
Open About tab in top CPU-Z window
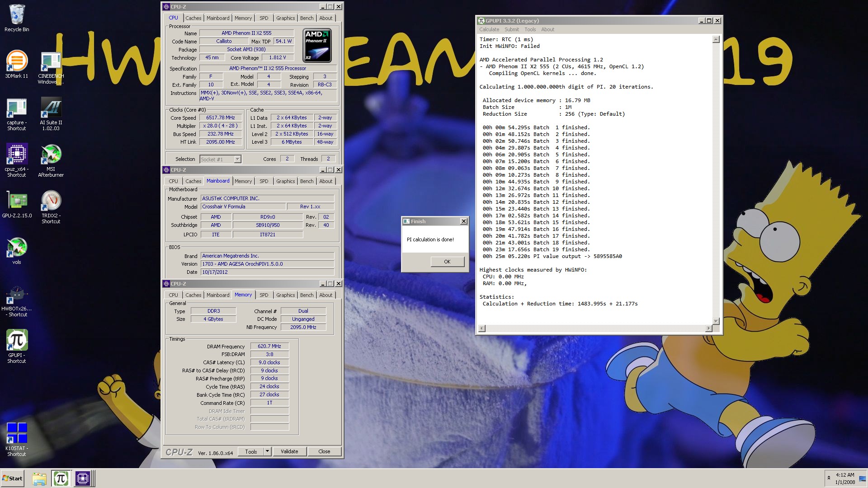click(325, 18)
